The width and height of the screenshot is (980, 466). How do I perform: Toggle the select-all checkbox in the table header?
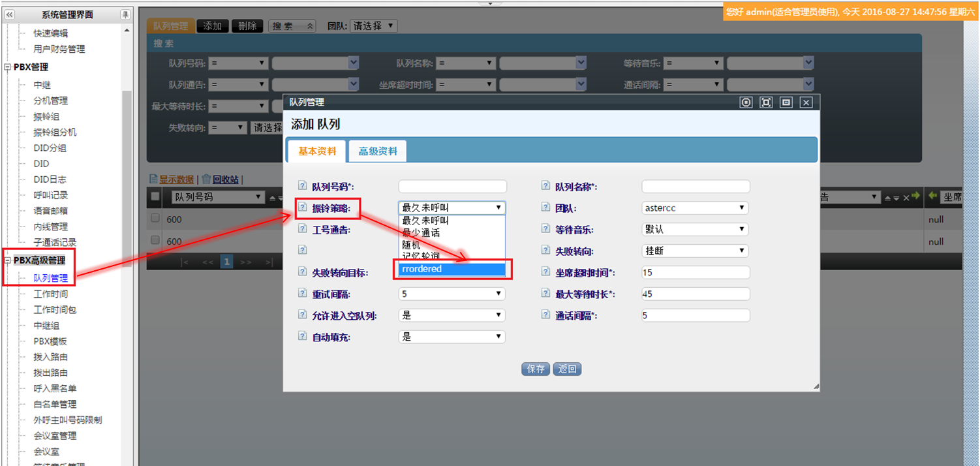point(155,196)
